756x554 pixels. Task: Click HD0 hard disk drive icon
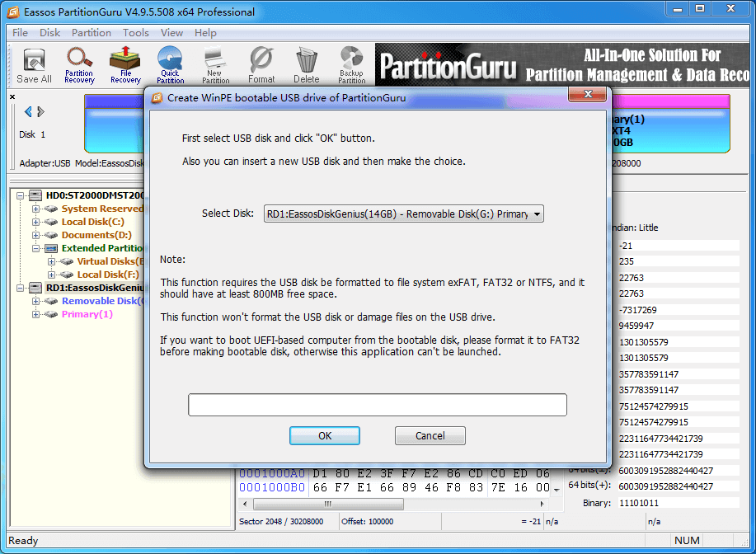click(x=35, y=195)
